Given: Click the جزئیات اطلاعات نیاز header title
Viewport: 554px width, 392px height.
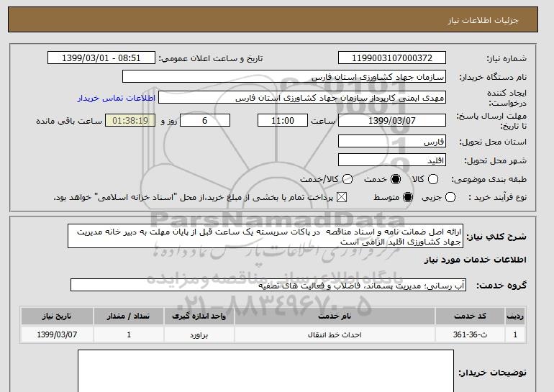Looking at the screenshot, I should pos(483,20).
